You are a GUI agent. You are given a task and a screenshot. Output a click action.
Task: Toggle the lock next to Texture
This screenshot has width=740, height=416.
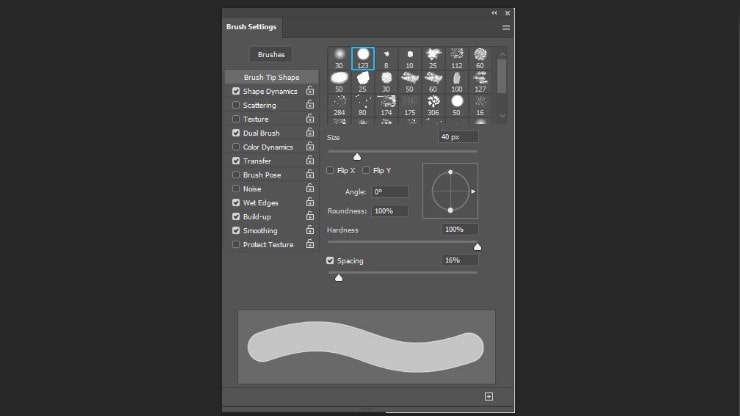[311, 119]
